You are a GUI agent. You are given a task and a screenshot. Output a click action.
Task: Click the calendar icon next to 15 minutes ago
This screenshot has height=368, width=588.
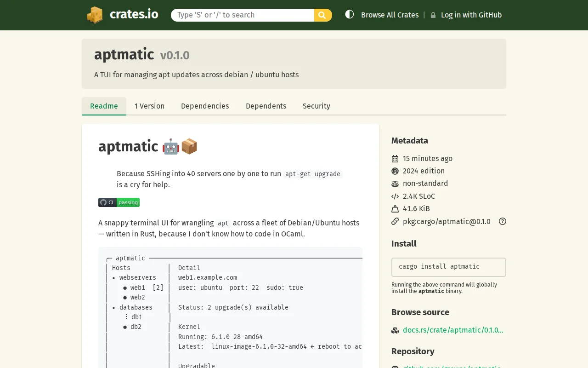point(395,159)
